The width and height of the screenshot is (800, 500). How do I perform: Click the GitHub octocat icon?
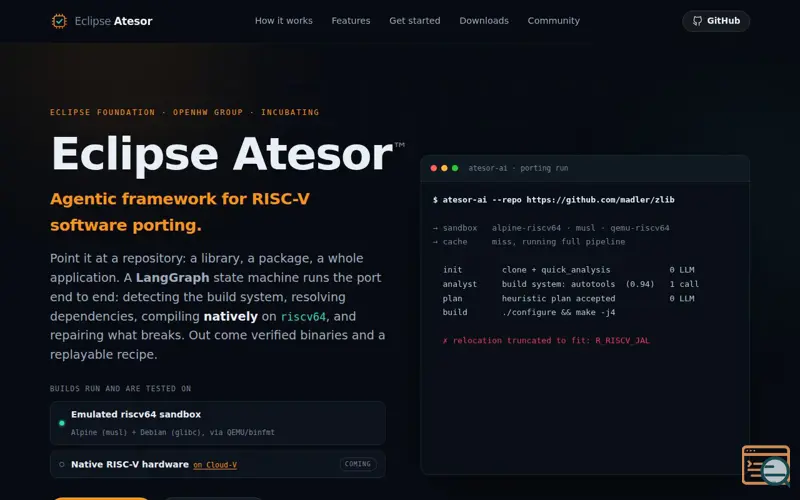(x=697, y=21)
